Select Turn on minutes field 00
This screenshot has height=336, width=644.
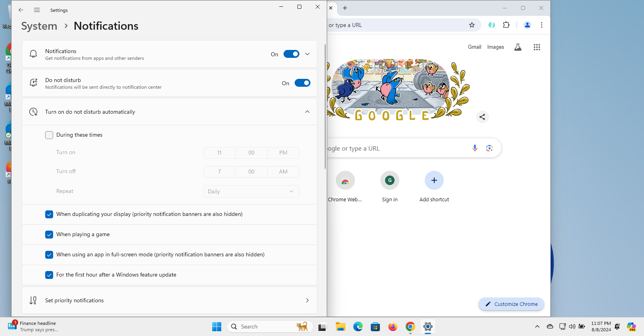click(x=251, y=153)
